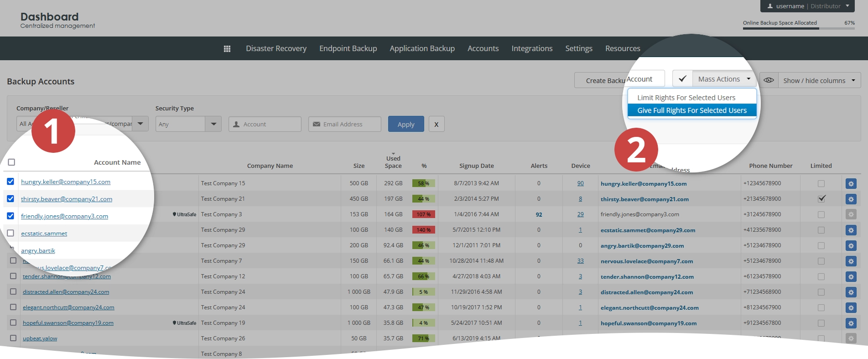
Task: Click email ecstatic.sammet@company29.com
Action: pos(648,230)
